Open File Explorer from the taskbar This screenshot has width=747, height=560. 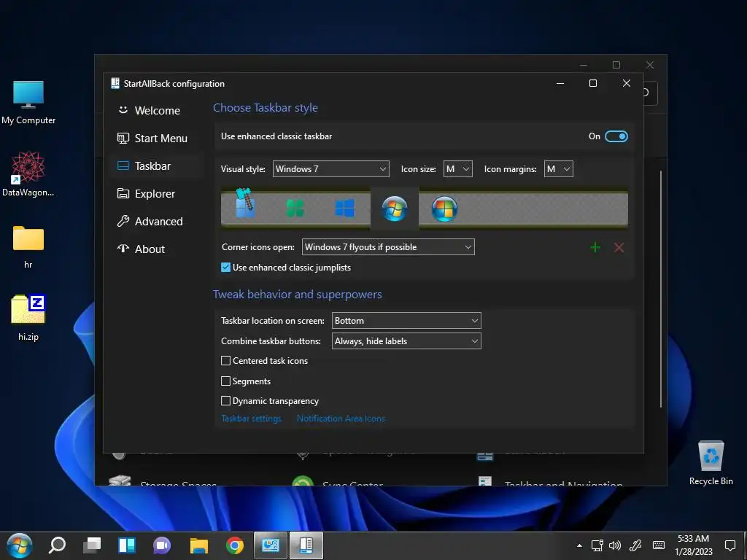198,545
